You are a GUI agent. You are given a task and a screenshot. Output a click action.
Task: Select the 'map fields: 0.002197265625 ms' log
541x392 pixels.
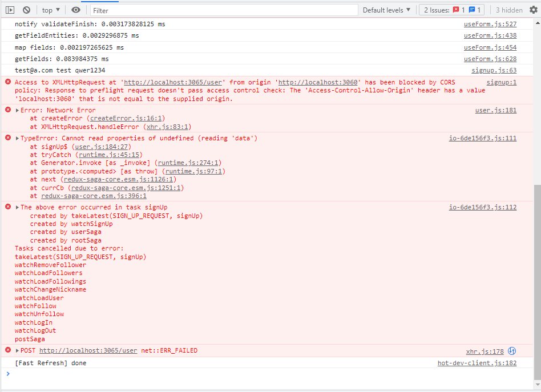70,47
